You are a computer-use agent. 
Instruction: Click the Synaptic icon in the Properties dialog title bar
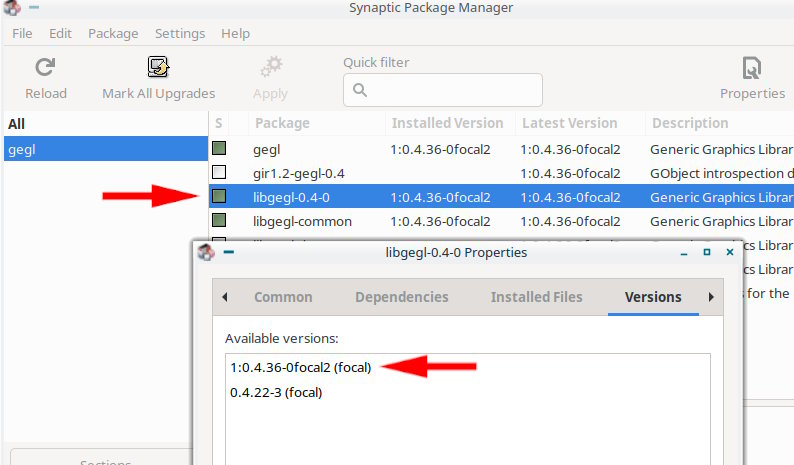tap(206, 252)
